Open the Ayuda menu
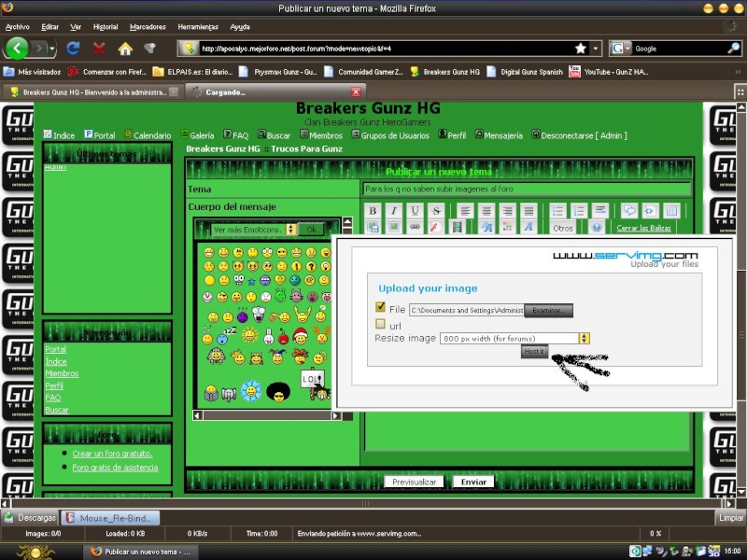 (x=240, y=27)
